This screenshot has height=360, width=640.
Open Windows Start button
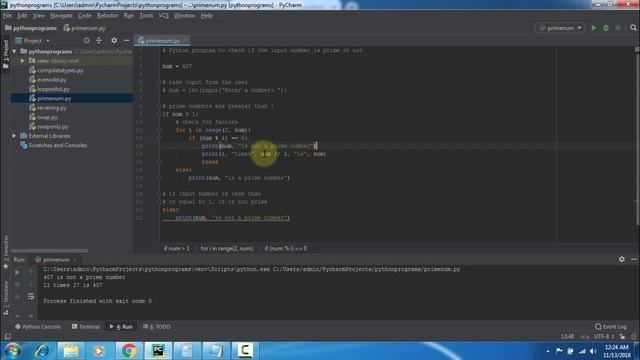pyautogui.click(x=13, y=351)
